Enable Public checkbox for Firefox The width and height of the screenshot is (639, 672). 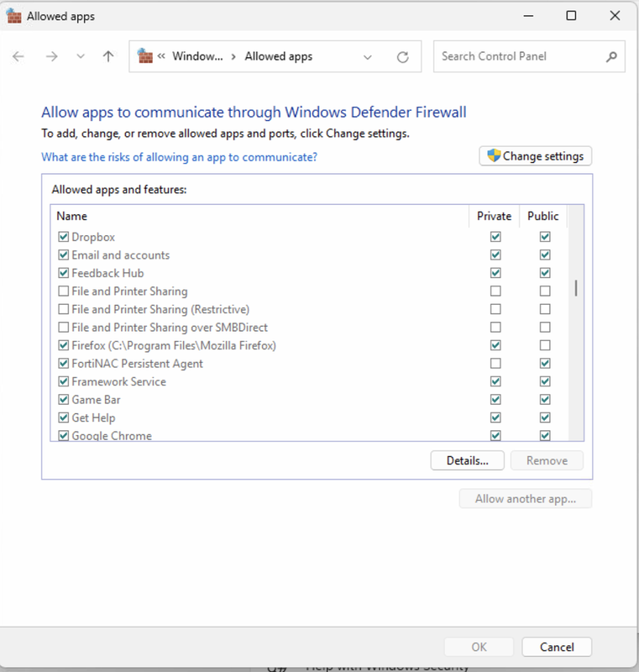[x=545, y=345]
